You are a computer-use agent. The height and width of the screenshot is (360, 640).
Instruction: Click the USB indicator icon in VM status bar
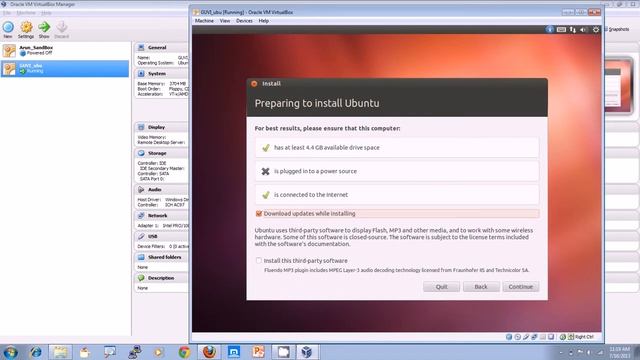(526, 337)
